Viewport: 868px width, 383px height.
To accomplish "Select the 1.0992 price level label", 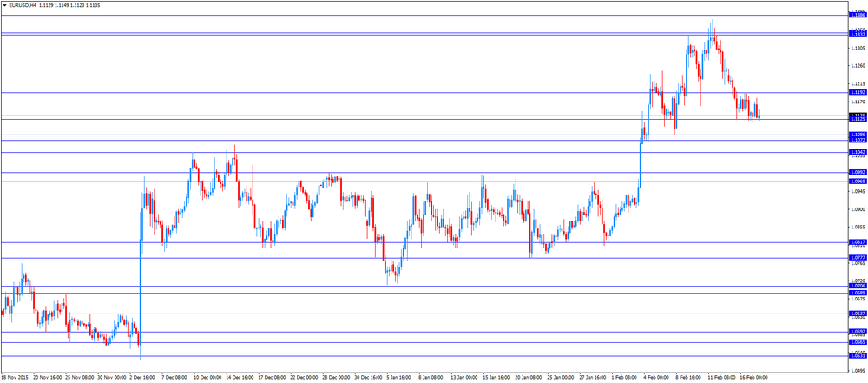I will [x=857, y=172].
